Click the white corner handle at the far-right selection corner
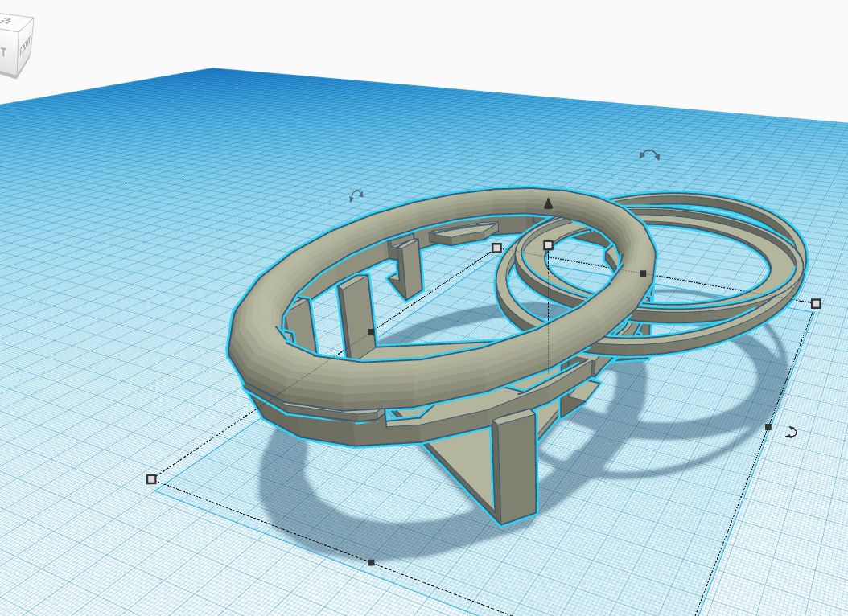The width and height of the screenshot is (848, 616). pos(816,304)
